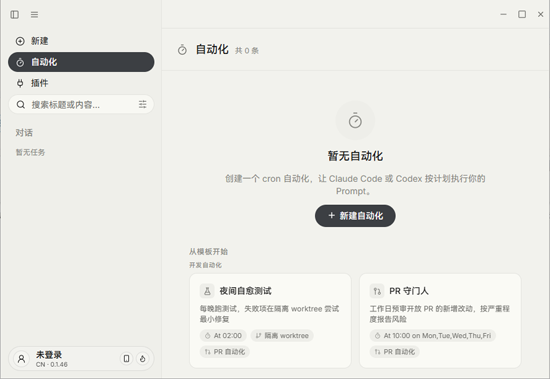Click the pull-request icon on PR 守门人

(x=377, y=291)
